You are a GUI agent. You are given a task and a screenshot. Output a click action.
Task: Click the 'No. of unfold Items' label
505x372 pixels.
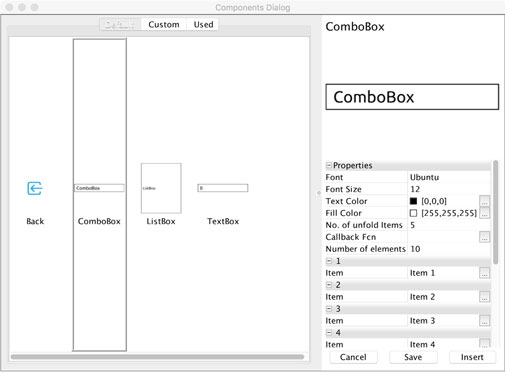(x=364, y=225)
